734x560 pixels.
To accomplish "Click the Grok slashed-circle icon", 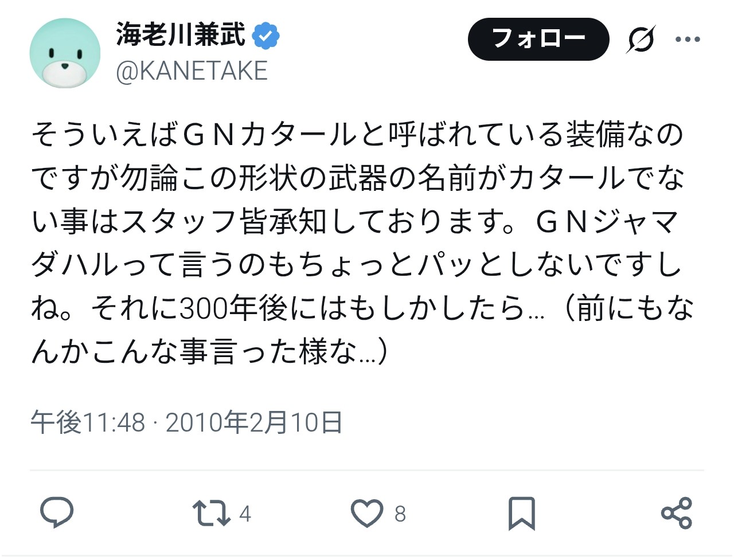I will pyautogui.click(x=641, y=40).
